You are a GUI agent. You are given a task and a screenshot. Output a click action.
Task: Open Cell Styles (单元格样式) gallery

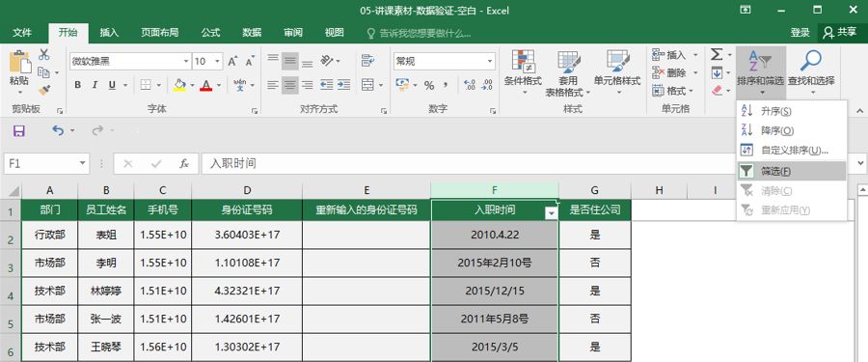616,72
